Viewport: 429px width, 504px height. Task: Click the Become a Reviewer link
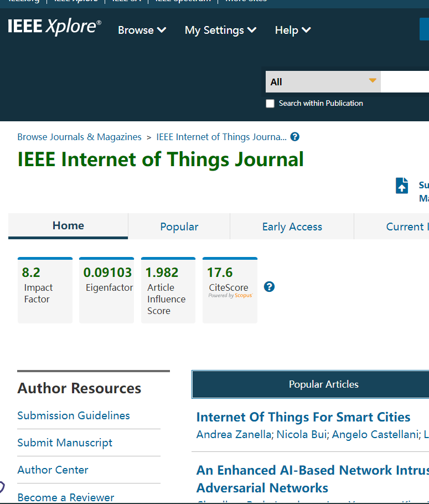(x=65, y=497)
